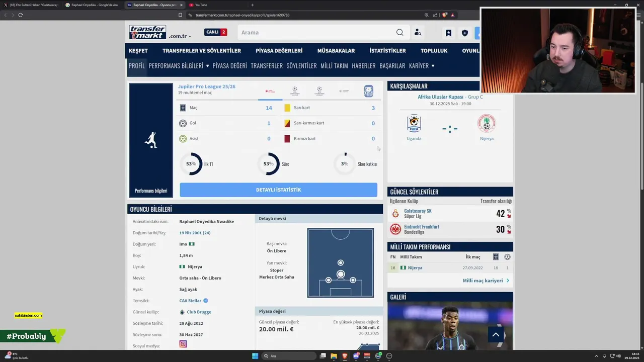The width and height of the screenshot is (644, 362).
Task: Switch to the Google'da Ara browser tab
Action: [94, 5]
